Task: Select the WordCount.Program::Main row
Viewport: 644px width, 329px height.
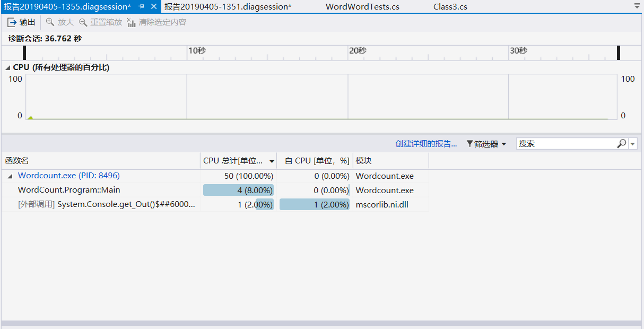Action: tap(215, 190)
